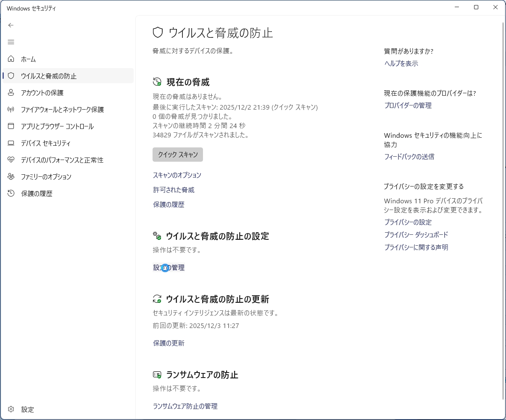Open プライバシー ダッシュボード link

click(x=416, y=235)
